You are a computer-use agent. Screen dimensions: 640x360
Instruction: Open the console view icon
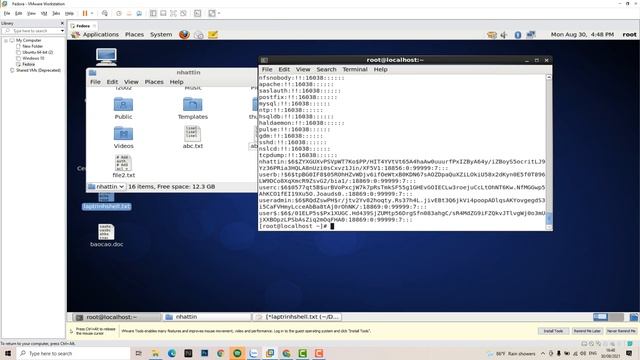[x=198, y=13]
